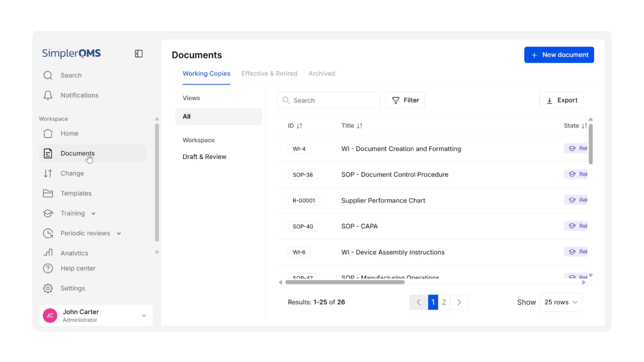Click the sidebar vertical scrollbar
The width and height of the screenshot is (644, 362).
pyautogui.click(x=157, y=183)
